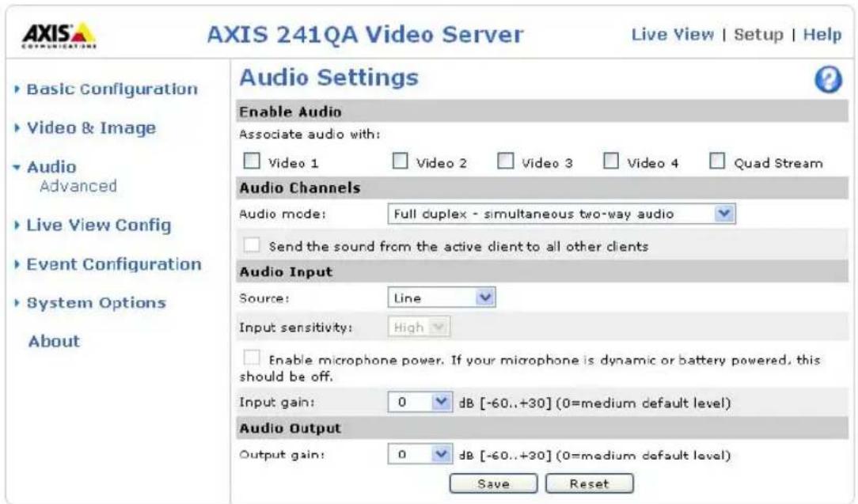
Task: Click the Audio Input section header
Action: [x=541, y=271]
